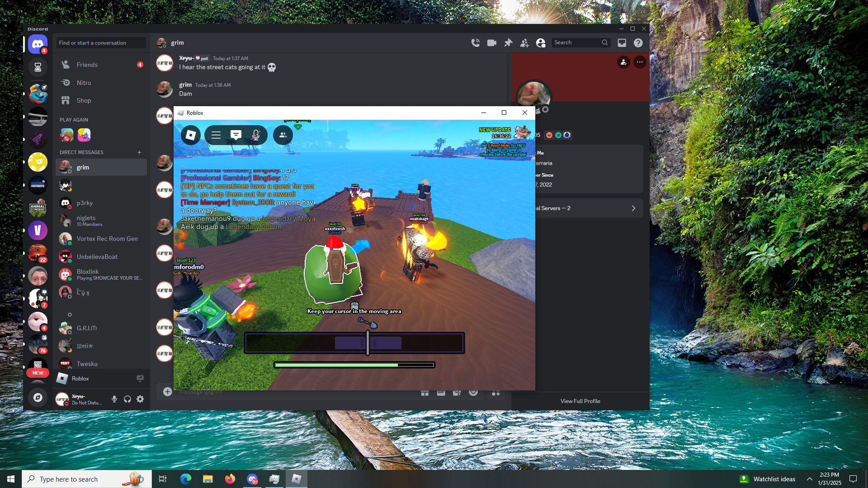
Task: Toggle Roblox voice chat microphone
Action: tap(255, 135)
